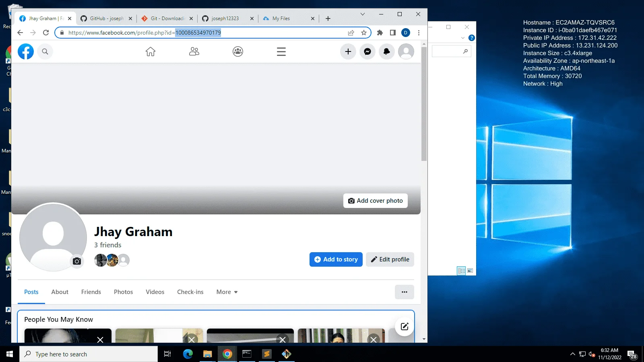Click the 3 friends link
The height and width of the screenshot is (362, 644).
(108, 245)
